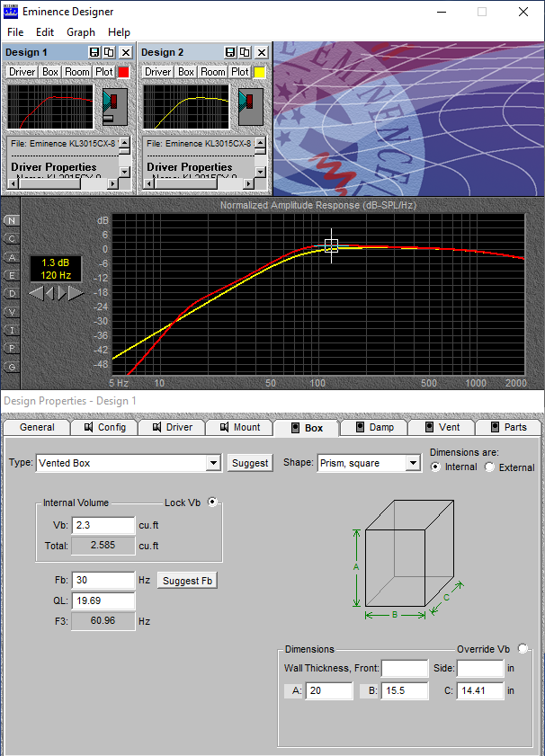Move graph cursor far left with large arrow
Screen dimensions: 545x756
[37, 293]
